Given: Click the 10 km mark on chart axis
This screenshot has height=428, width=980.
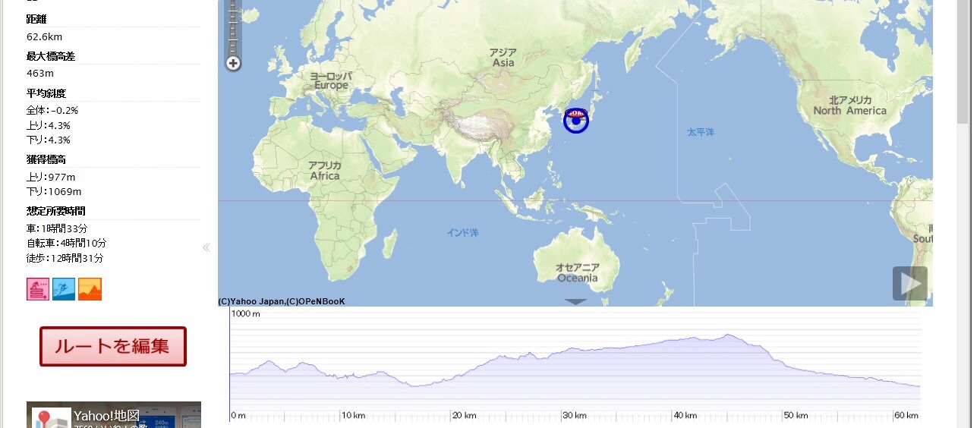Looking at the screenshot, I should (353, 416).
